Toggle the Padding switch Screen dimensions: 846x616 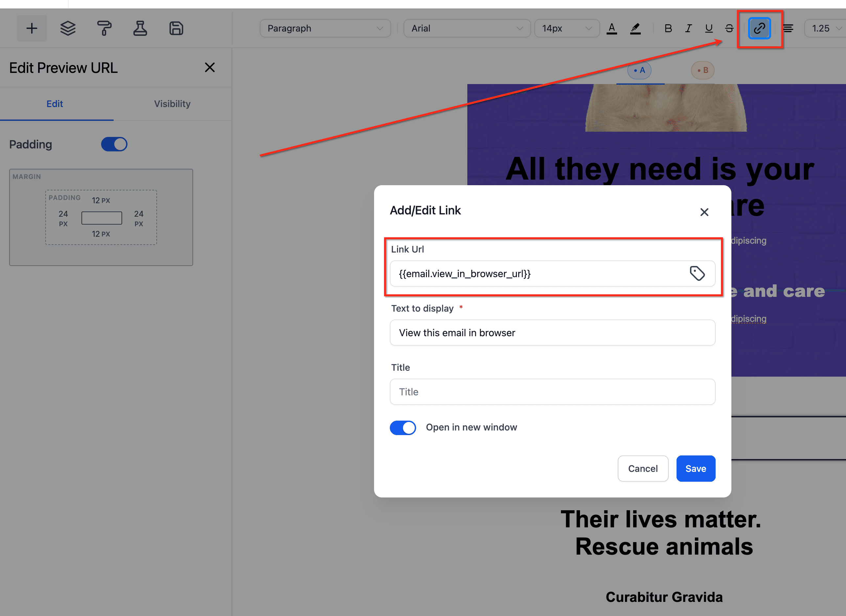(114, 144)
